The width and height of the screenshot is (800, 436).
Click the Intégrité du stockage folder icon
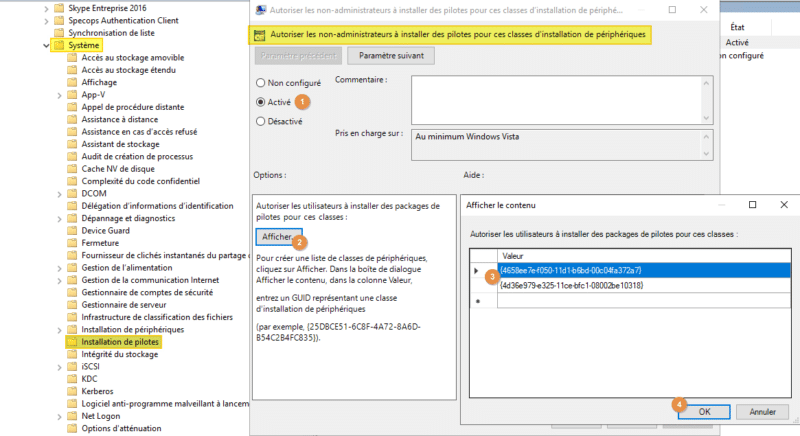pos(72,353)
